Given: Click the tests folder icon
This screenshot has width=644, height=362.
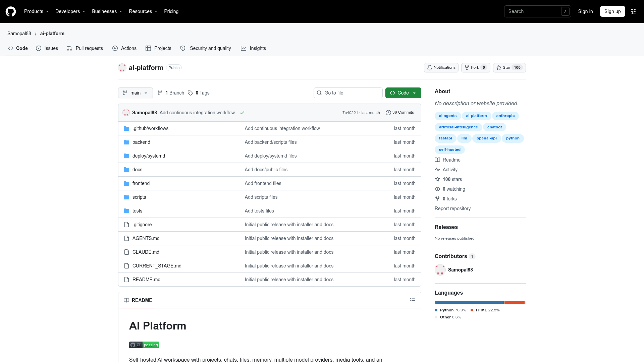Looking at the screenshot, I should tap(126, 211).
